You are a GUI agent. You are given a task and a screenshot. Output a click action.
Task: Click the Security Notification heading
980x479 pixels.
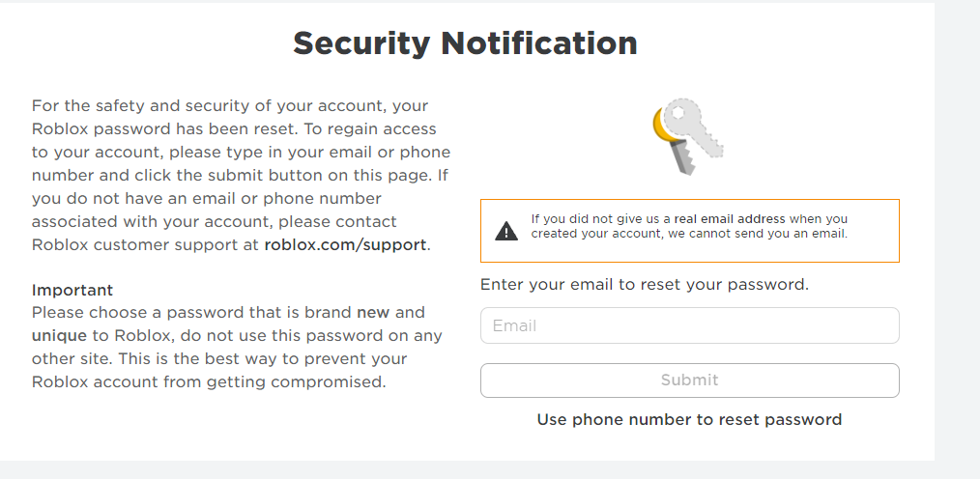465,43
